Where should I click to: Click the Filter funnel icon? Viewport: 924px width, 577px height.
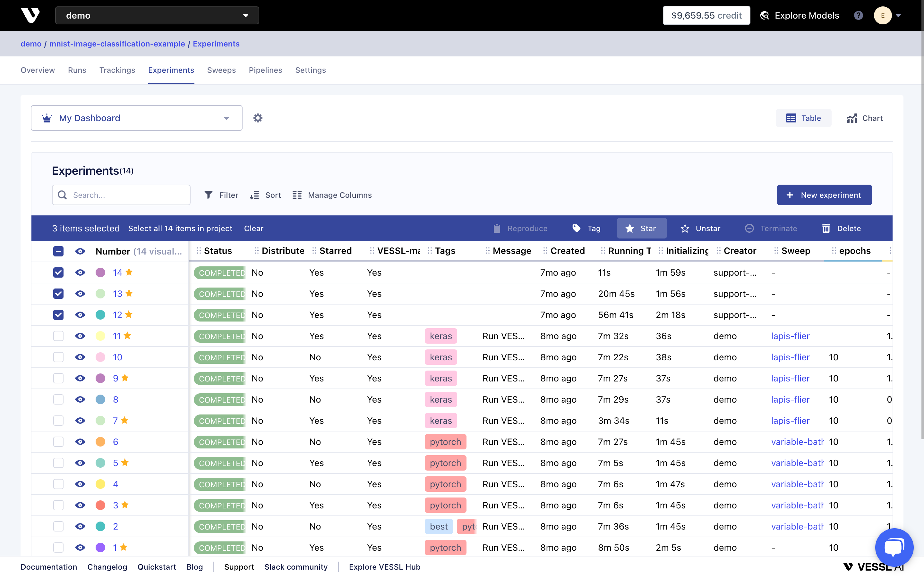209,195
